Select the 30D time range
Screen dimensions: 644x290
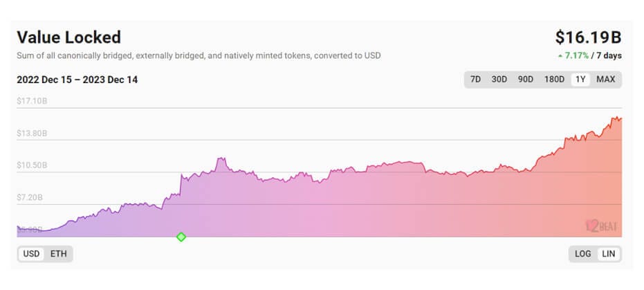[499, 80]
